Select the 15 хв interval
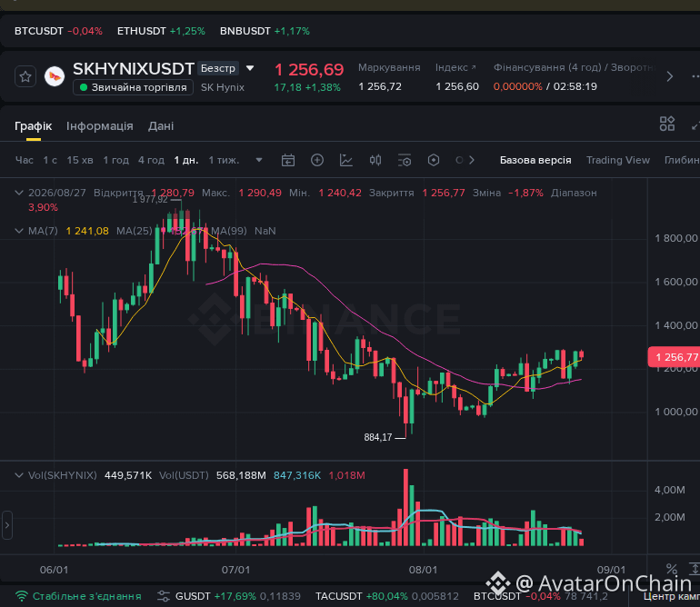This screenshot has height=607, width=700. click(x=80, y=160)
